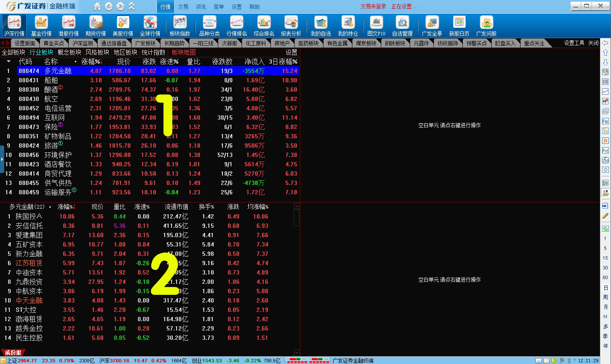This screenshot has width=611, height=364.
Task: Click 设置 at the sector list header
Action: (291, 52)
